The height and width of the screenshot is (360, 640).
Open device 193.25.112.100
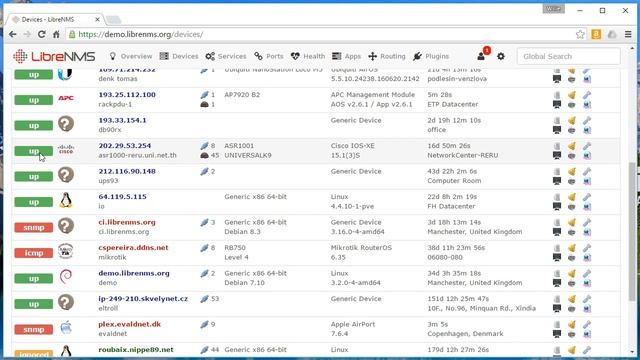[x=127, y=95]
